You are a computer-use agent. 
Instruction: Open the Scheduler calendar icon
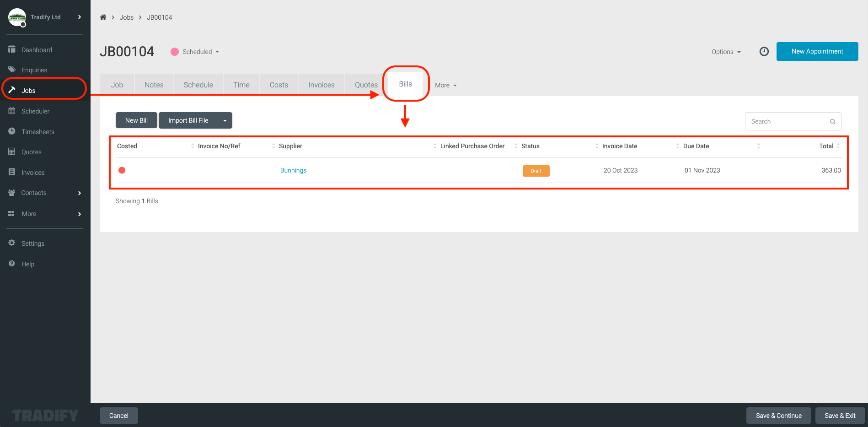[x=11, y=111]
